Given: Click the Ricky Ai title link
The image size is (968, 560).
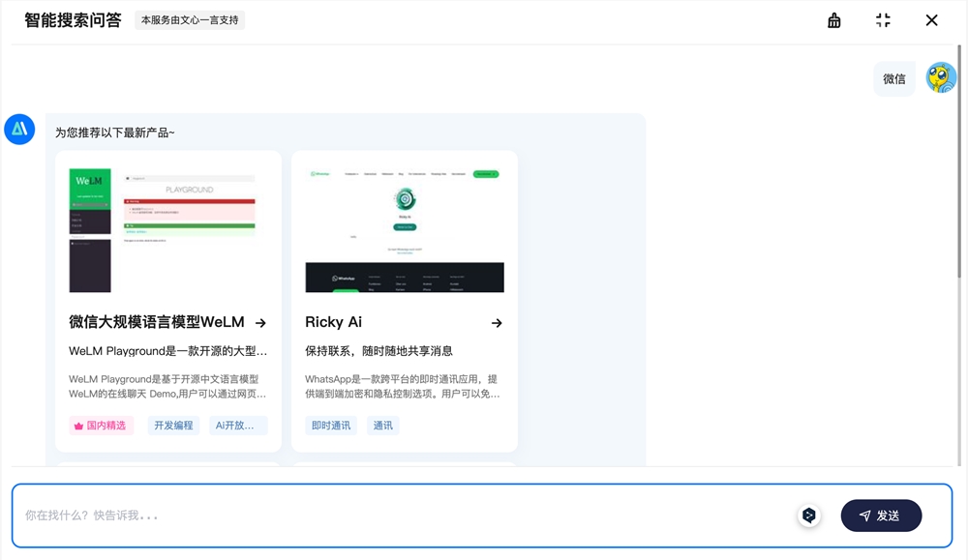Looking at the screenshot, I should point(334,322).
